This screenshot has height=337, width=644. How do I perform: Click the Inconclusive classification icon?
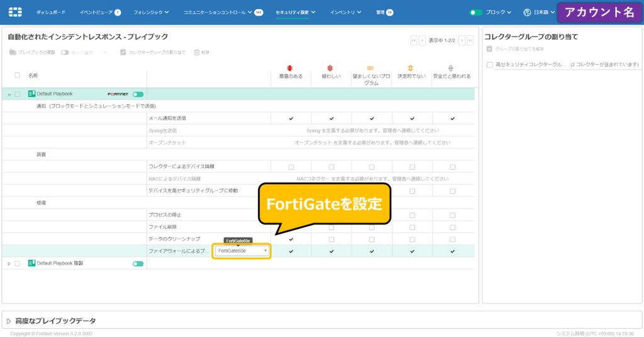pyautogui.click(x=410, y=68)
